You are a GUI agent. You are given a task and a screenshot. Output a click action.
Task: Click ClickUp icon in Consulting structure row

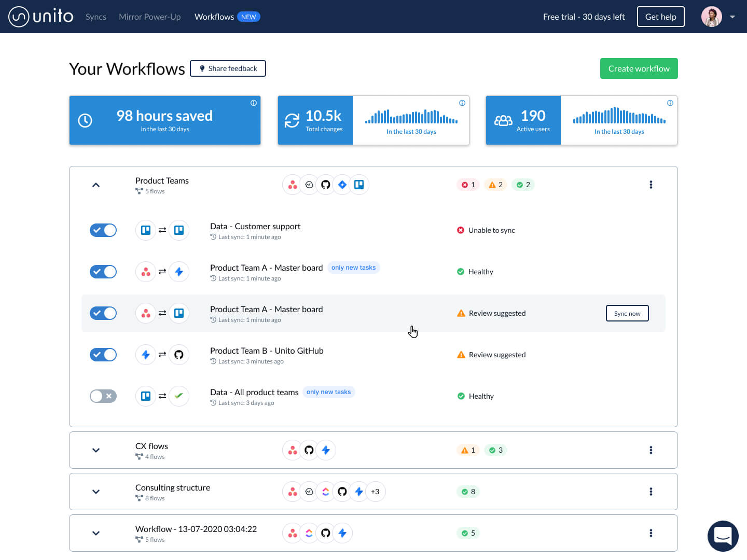pyautogui.click(x=326, y=492)
